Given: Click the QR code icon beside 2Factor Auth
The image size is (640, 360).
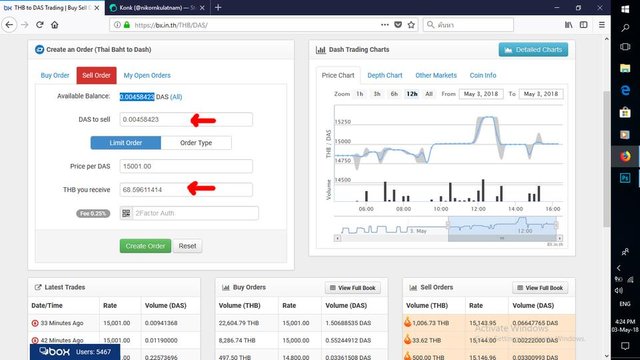Looking at the screenshot, I should [x=126, y=213].
